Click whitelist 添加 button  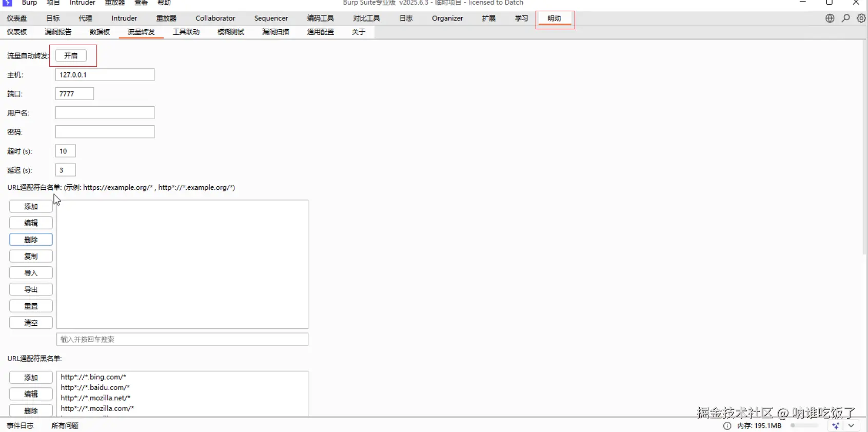click(x=31, y=206)
